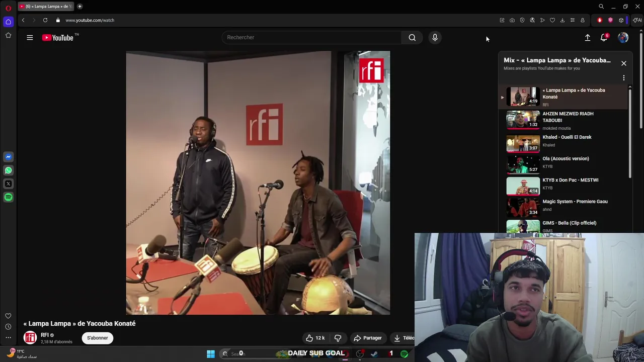Viewport: 644px width, 362px height.
Task: Open the Opera AI assistant button
Action: 637,20
